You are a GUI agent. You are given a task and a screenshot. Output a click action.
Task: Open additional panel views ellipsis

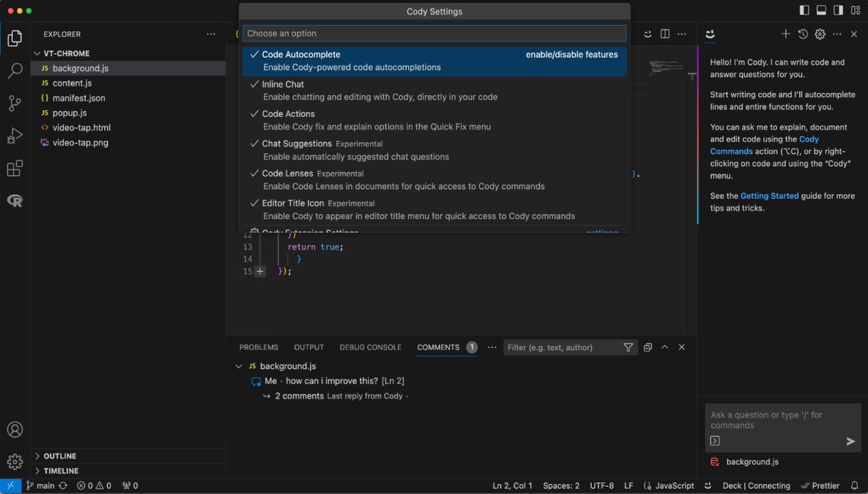[x=492, y=347]
